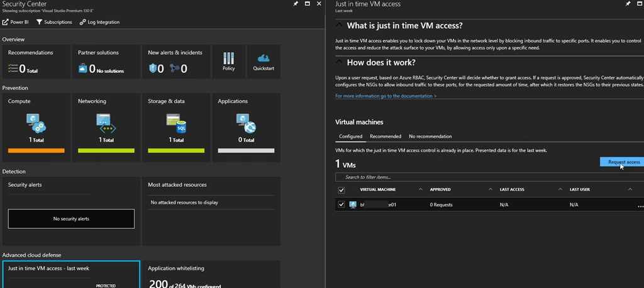Click the Request access button
Image resolution: width=644 pixels, height=288 pixels.
click(x=623, y=162)
